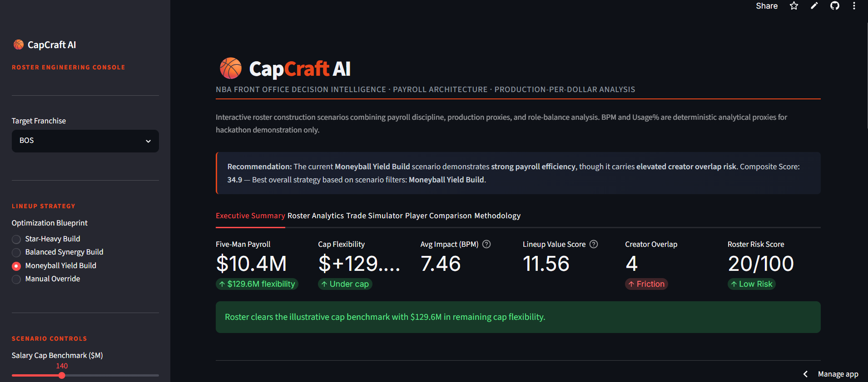Open the Trade Simulator tab
The width and height of the screenshot is (868, 382).
pyautogui.click(x=374, y=215)
